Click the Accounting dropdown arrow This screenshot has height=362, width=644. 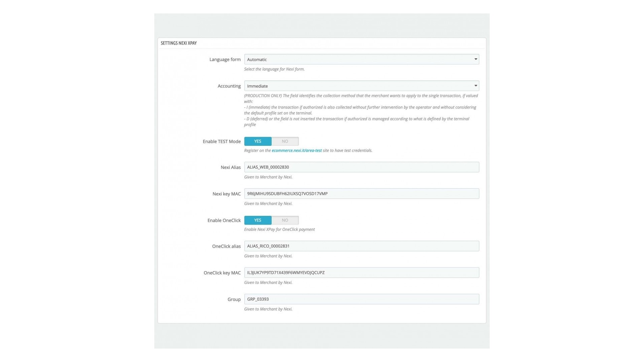click(475, 86)
